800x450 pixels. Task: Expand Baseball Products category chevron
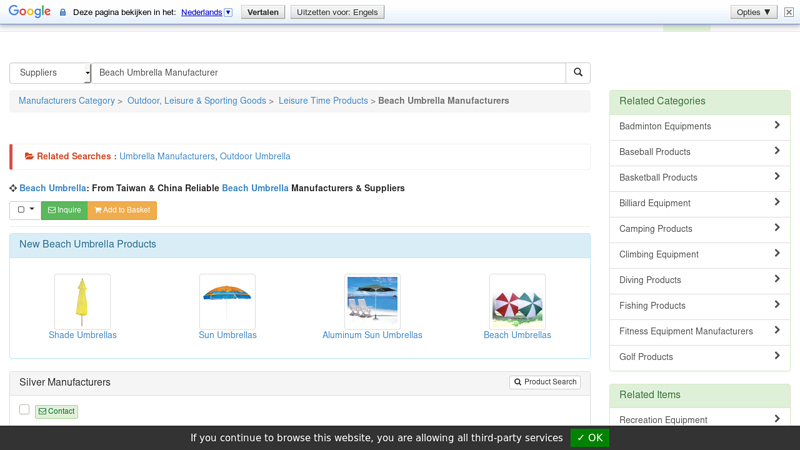point(777,151)
